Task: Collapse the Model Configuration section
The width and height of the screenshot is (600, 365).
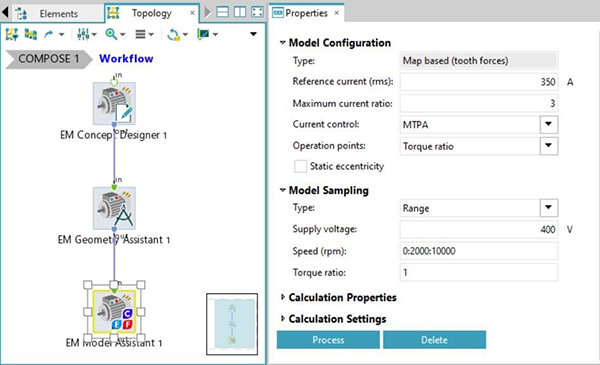Action: [282, 42]
